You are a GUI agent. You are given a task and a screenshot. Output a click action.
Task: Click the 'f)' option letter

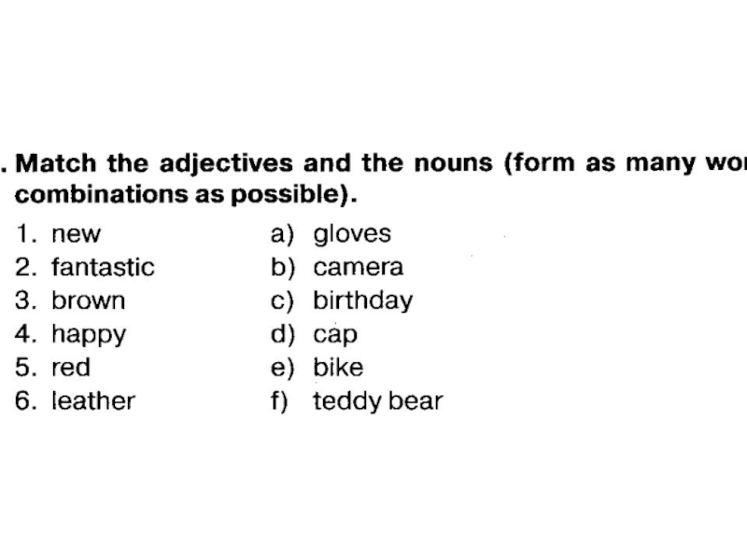pos(280,401)
